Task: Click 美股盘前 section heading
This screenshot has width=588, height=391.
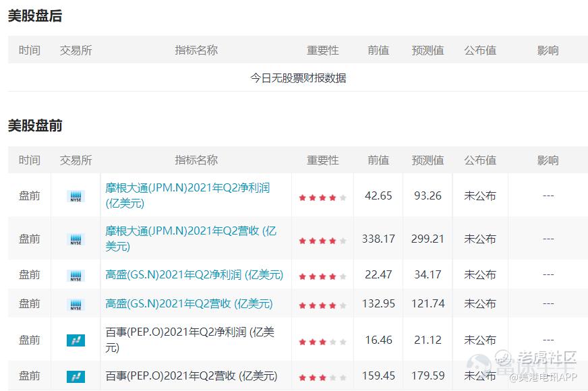Action: [35, 125]
